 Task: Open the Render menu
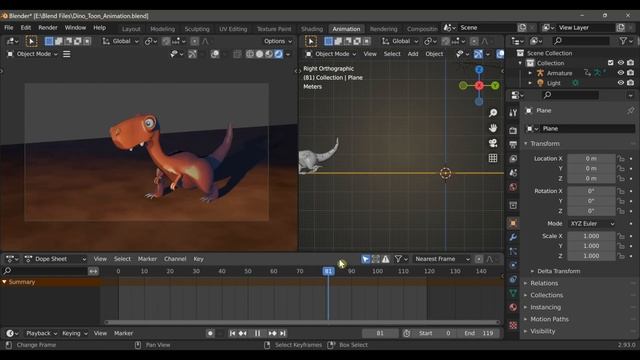pos(48,28)
